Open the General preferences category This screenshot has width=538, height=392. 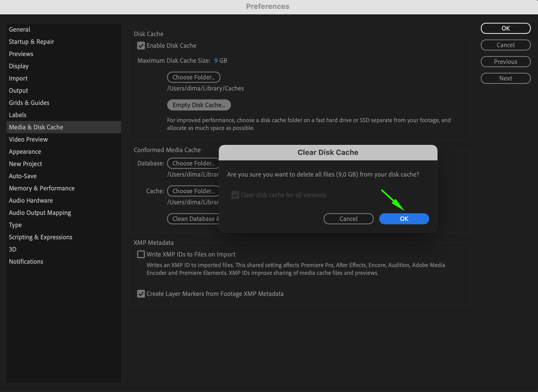click(x=19, y=29)
